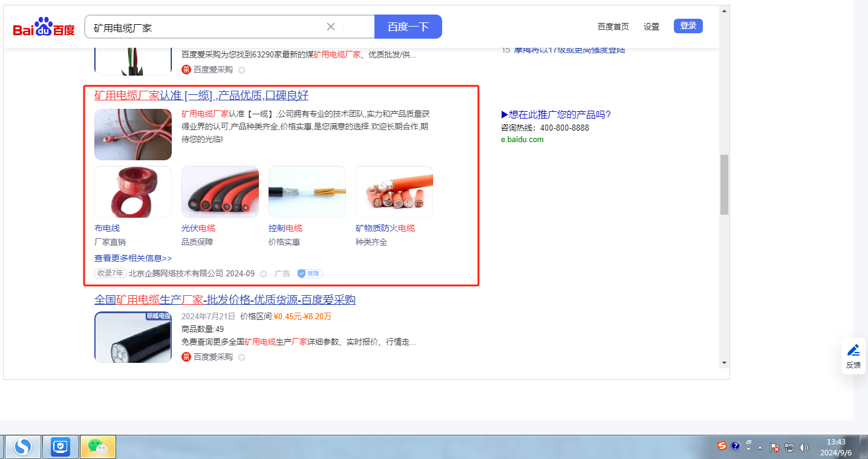Click the blue help question mark tray icon

pyautogui.click(x=736, y=446)
